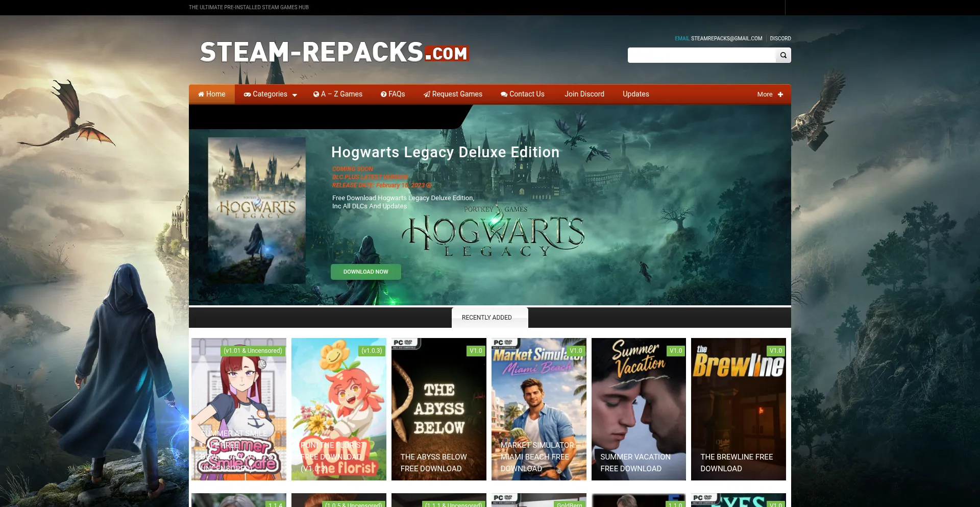Click the Hogwarts Legacy cover art thumbnail
The height and width of the screenshot is (507, 980).
point(257,210)
